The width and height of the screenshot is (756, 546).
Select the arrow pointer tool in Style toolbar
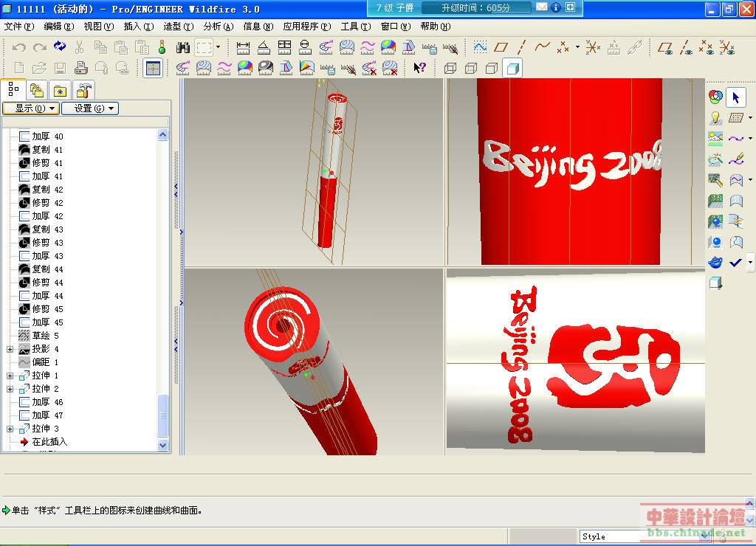[x=736, y=97]
